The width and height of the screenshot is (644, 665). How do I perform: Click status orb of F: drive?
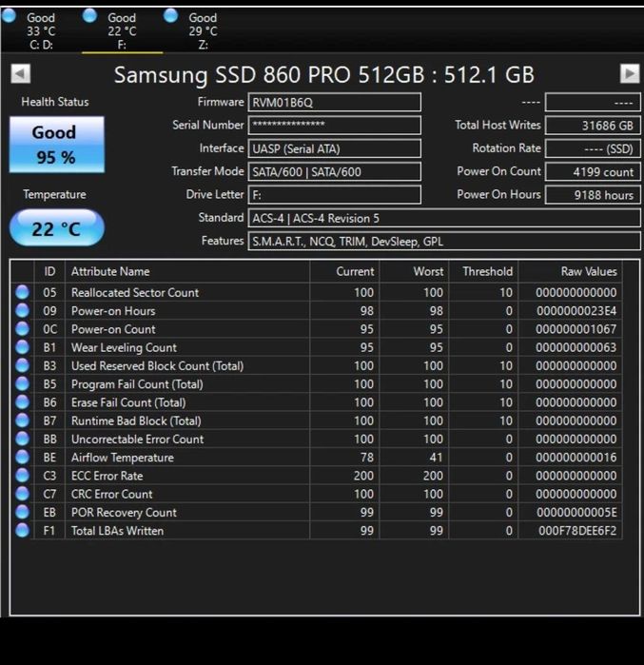coord(89,15)
